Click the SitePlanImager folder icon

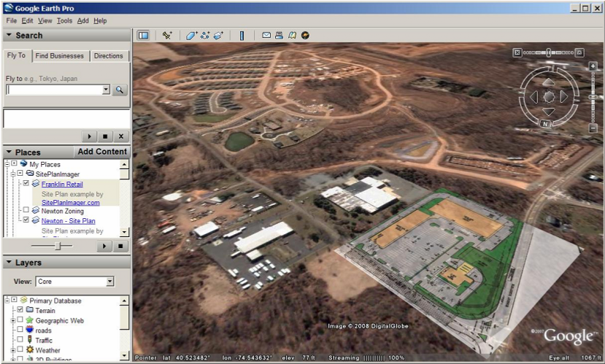[x=30, y=174]
